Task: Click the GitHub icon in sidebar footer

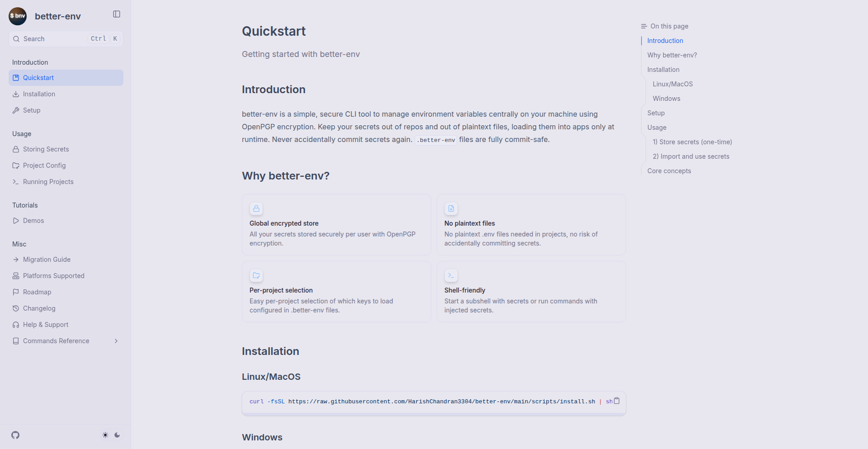Action: point(15,435)
